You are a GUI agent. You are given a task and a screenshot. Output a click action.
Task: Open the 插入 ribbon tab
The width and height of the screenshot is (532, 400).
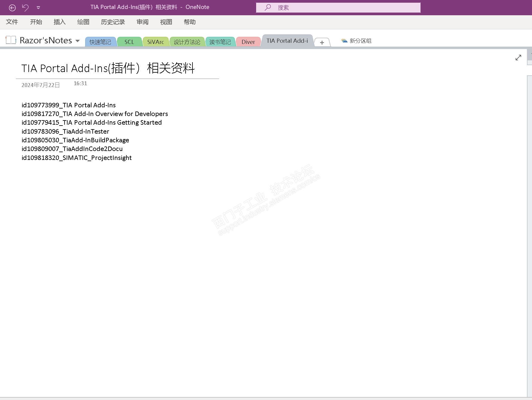pyautogui.click(x=59, y=22)
